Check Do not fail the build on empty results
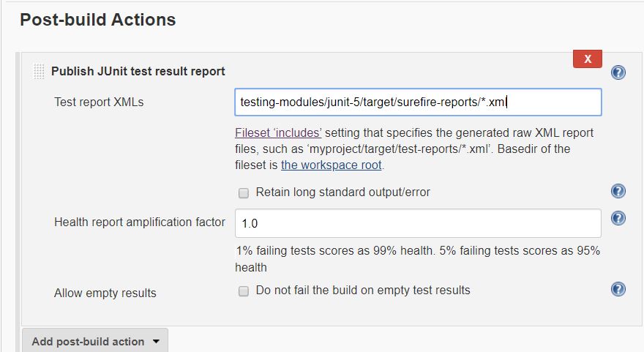The height and width of the screenshot is (352, 644). tap(244, 291)
